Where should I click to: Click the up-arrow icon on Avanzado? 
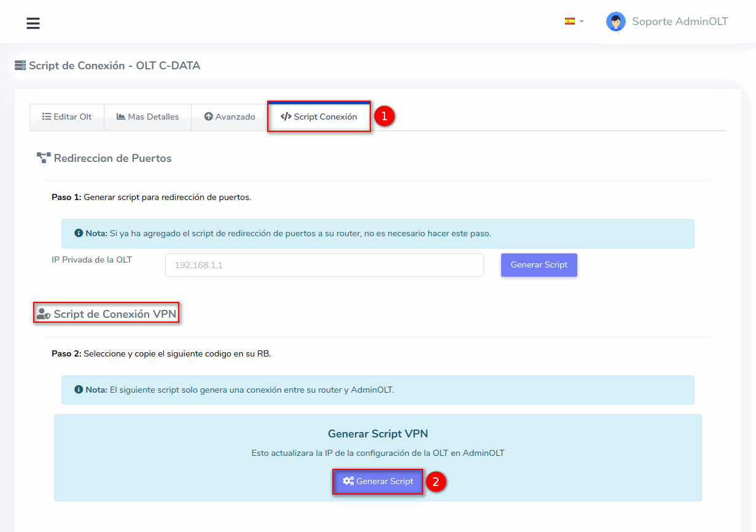pos(209,117)
